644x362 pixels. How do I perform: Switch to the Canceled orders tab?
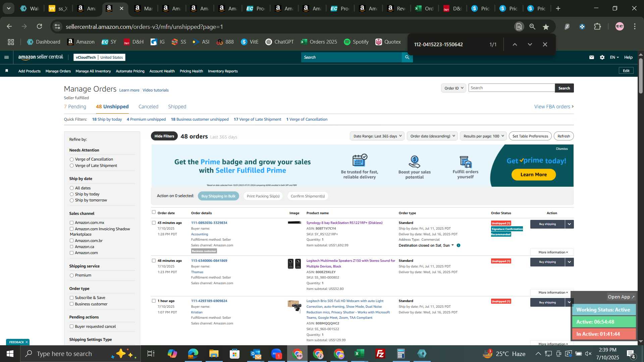148,107
